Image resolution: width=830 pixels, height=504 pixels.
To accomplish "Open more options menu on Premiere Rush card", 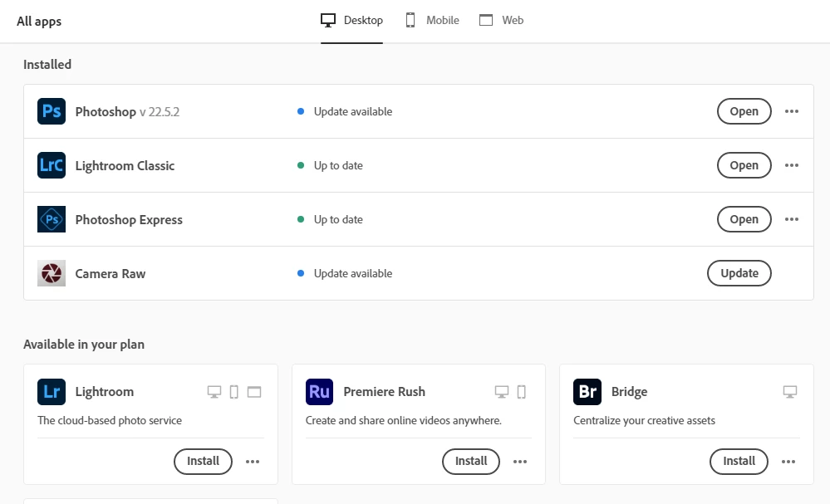I will point(520,462).
